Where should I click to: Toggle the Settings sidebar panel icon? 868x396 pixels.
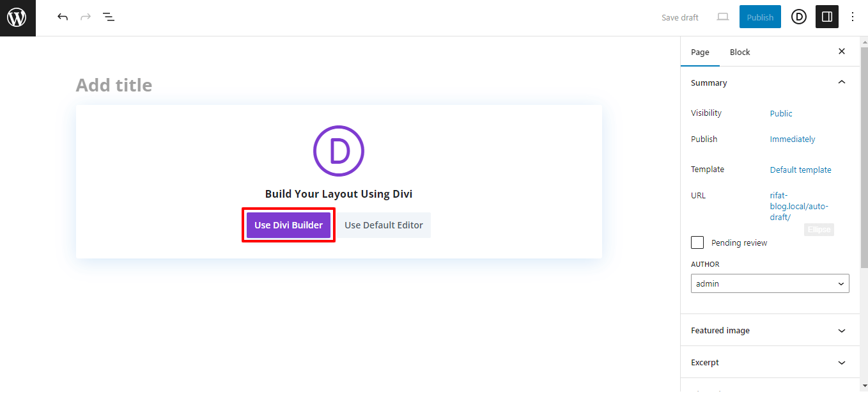click(x=826, y=17)
